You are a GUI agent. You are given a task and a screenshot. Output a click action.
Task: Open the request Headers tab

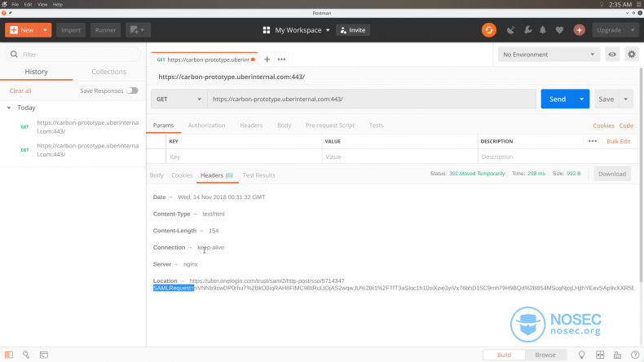pos(251,126)
